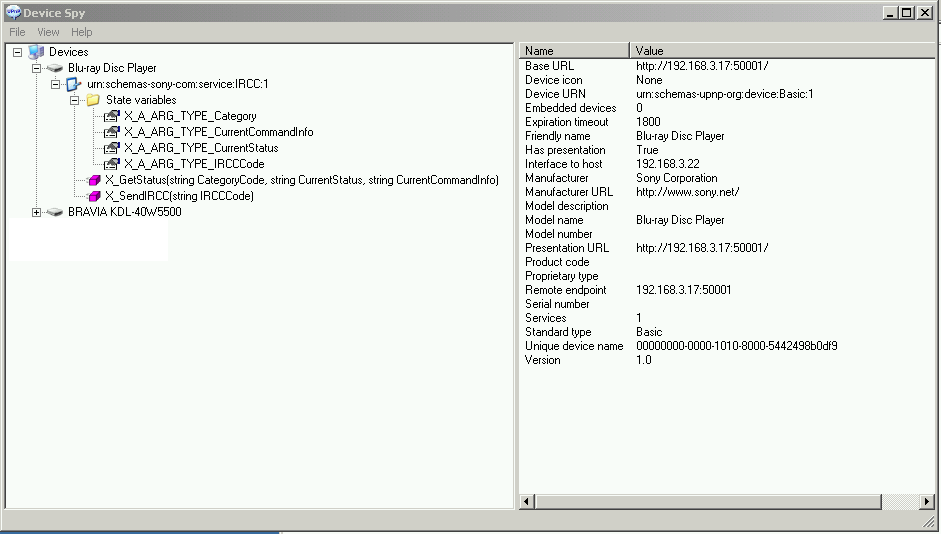Click the Unique device name value
Viewport: 941px width, 534px height.
tap(737, 346)
